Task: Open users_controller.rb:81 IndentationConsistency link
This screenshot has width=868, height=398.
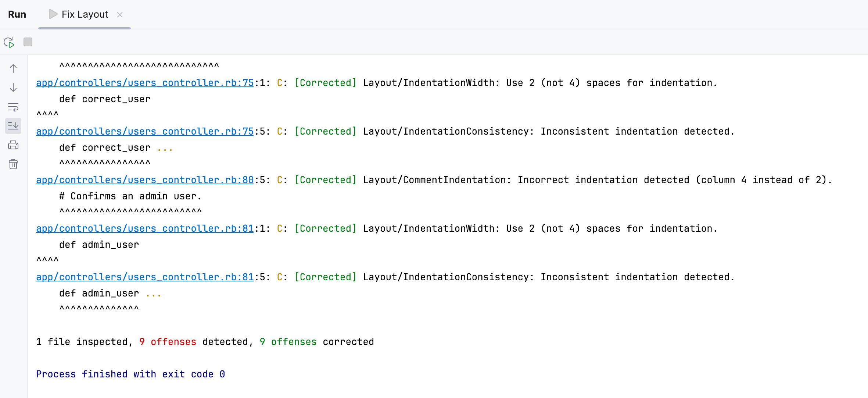Action: point(145,277)
